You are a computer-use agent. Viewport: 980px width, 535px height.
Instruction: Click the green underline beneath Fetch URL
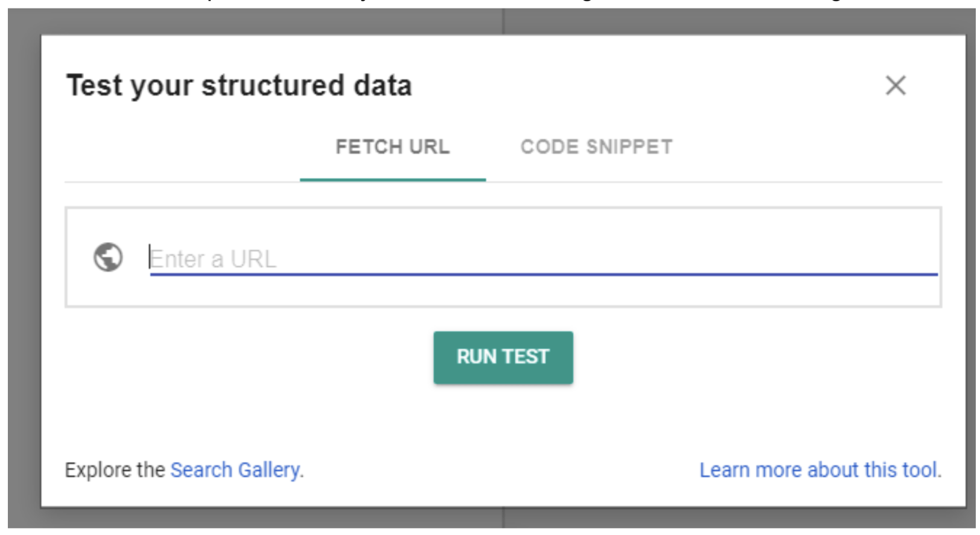coord(393,179)
